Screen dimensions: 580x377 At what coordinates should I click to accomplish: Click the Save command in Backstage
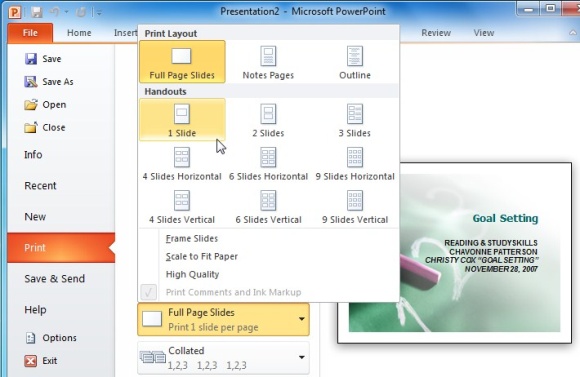(43, 59)
